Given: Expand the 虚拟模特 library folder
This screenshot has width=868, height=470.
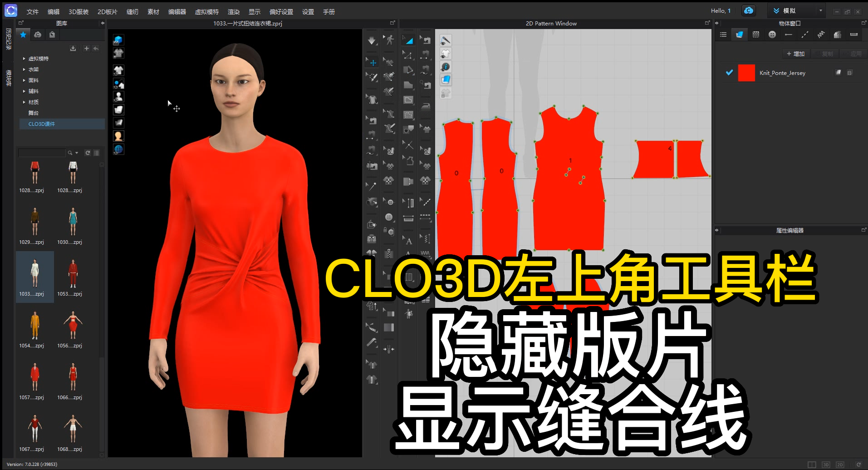Looking at the screenshot, I should coord(24,59).
